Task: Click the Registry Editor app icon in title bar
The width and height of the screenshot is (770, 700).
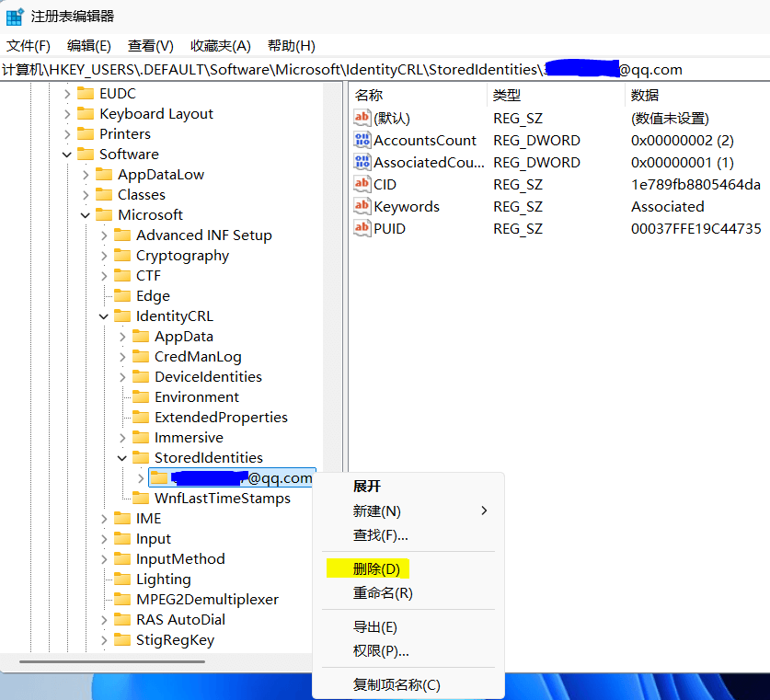Action: point(15,17)
